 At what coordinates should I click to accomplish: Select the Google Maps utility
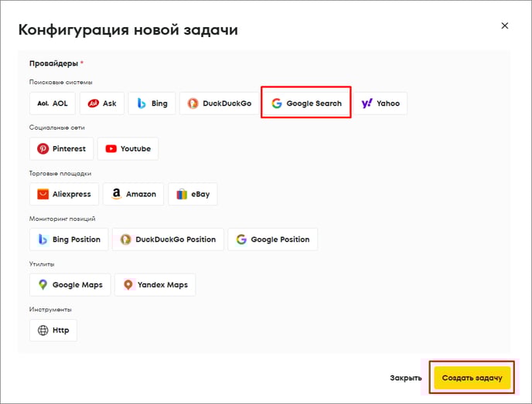70,285
